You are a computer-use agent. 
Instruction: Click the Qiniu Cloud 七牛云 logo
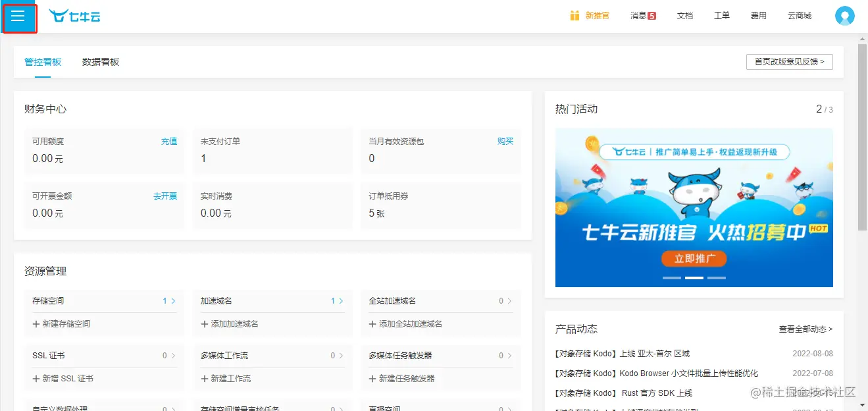75,16
